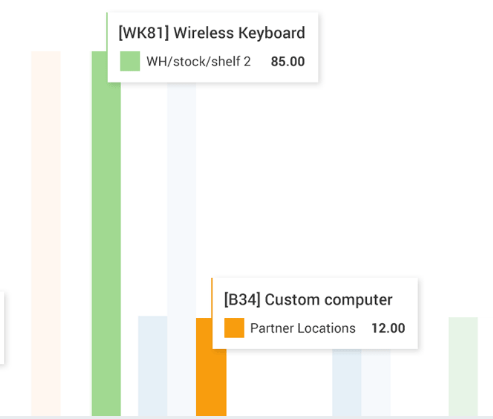
Task: Select the Partner Locations label
Action: [x=303, y=328]
